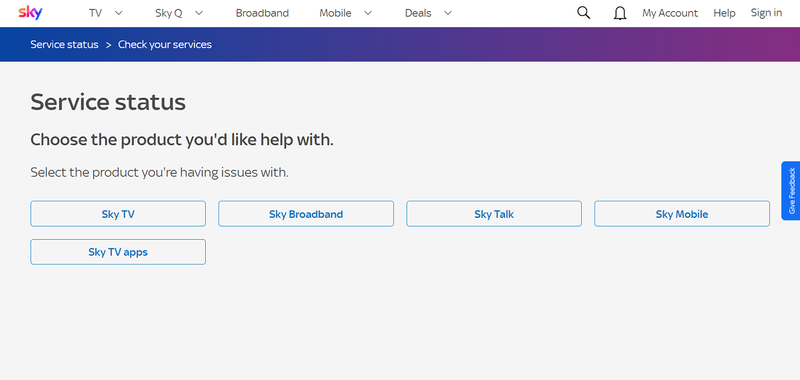The height and width of the screenshot is (380, 800).
Task: Click the Check your services breadcrumb
Action: (165, 44)
